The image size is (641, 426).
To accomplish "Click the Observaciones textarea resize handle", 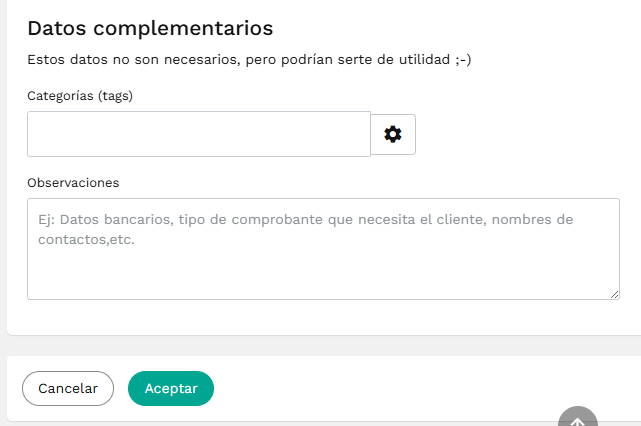I will pyautogui.click(x=614, y=294).
